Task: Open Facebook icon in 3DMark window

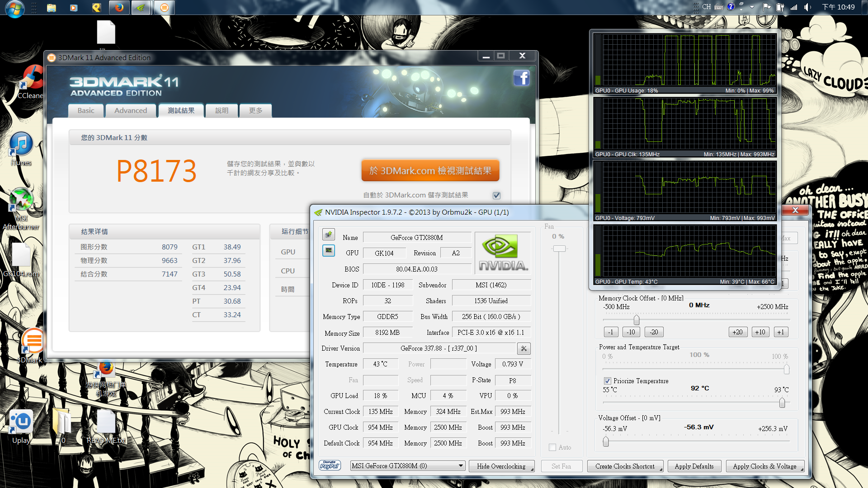Action: point(521,78)
